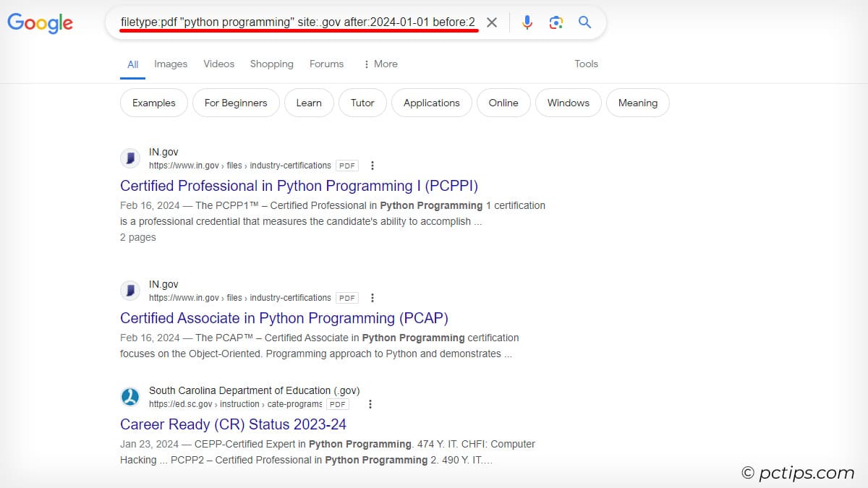
Task: Select the For Beginners filter chip
Action: (236, 103)
